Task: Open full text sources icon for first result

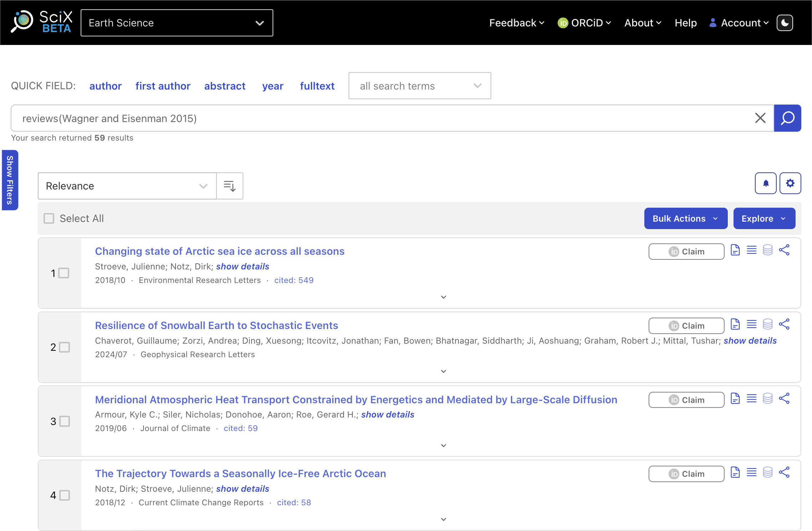Action: (x=735, y=250)
